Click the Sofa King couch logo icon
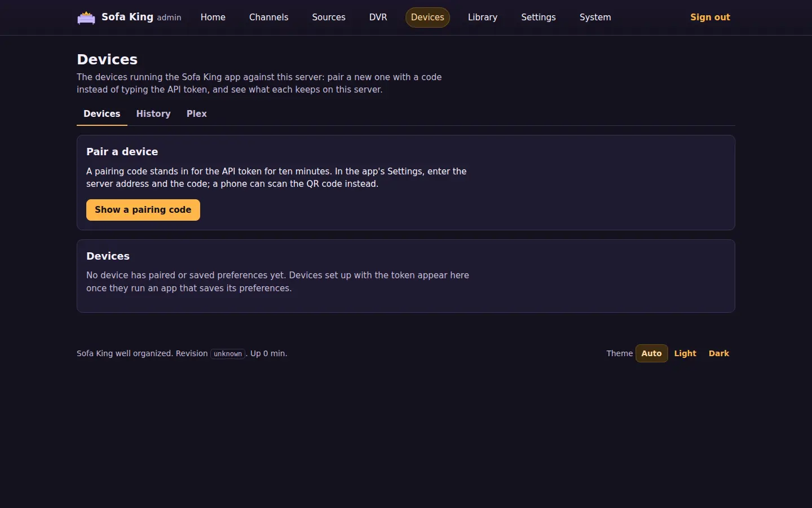 tap(86, 18)
